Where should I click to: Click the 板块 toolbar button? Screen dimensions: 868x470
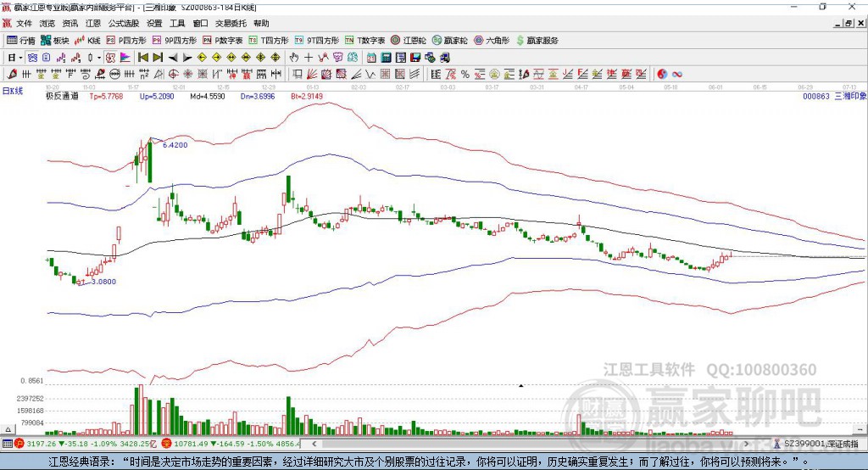pos(55,41)
